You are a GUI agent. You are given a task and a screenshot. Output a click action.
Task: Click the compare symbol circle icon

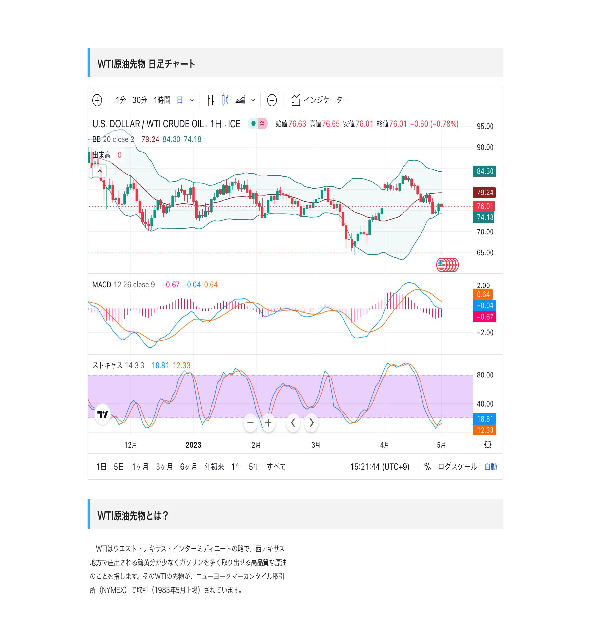272,100
